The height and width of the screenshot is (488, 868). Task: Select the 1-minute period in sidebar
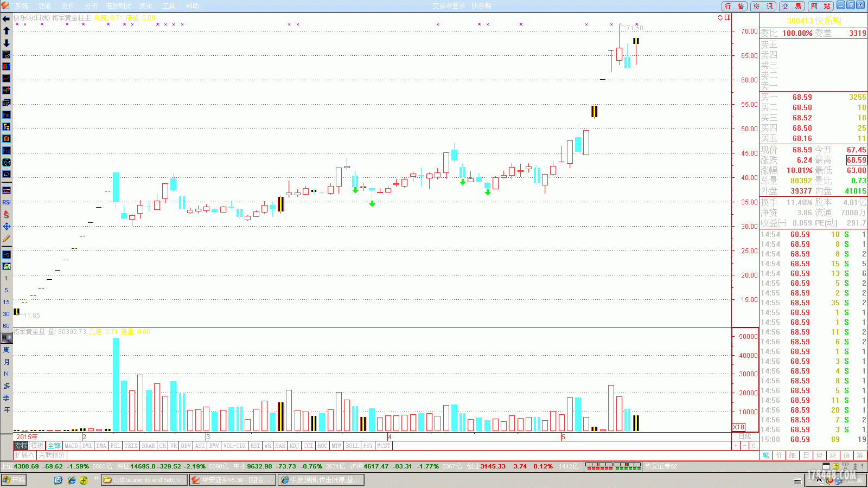coord(6,278)
